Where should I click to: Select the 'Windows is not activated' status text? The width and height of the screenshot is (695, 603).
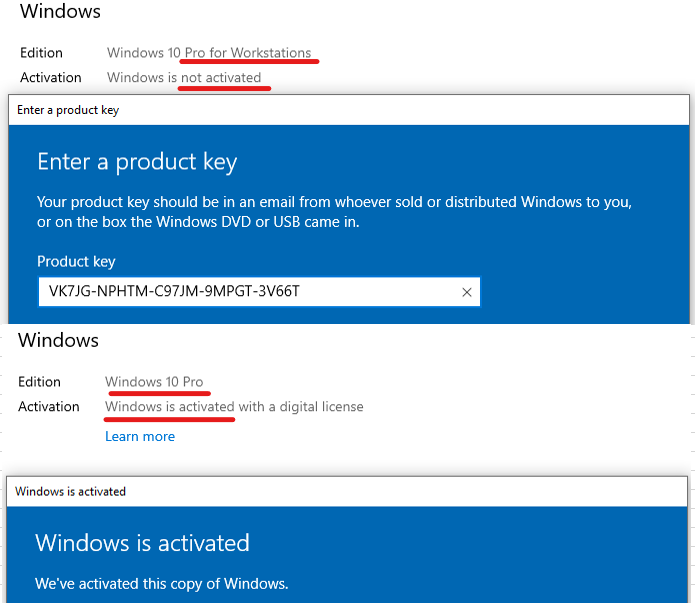point(184,78)
